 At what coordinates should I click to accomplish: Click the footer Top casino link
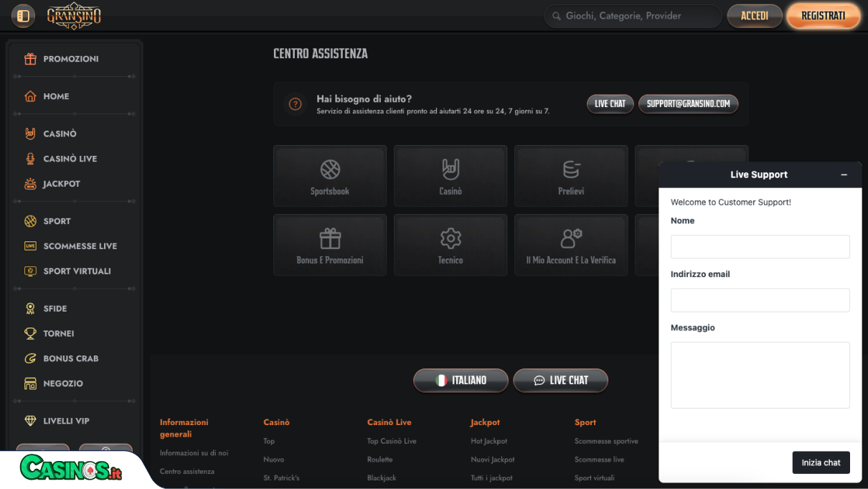(x=269, y=441)
